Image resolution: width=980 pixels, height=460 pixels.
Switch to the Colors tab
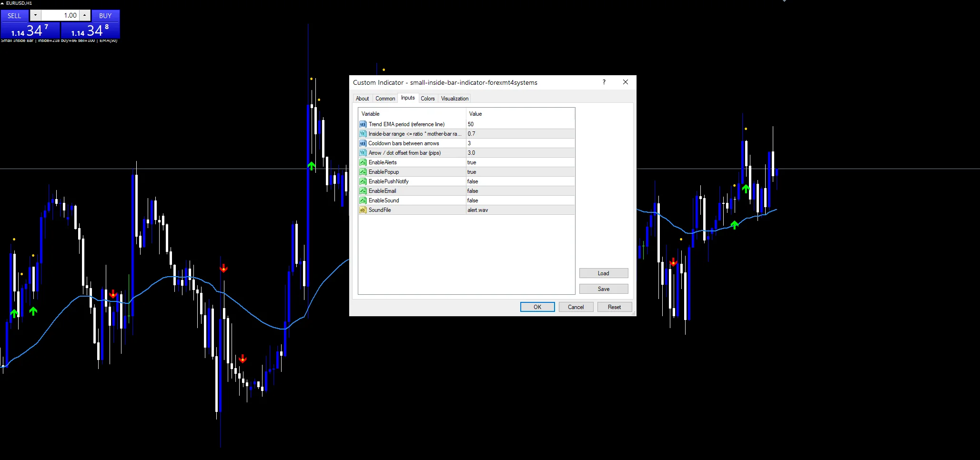[427, 99]
